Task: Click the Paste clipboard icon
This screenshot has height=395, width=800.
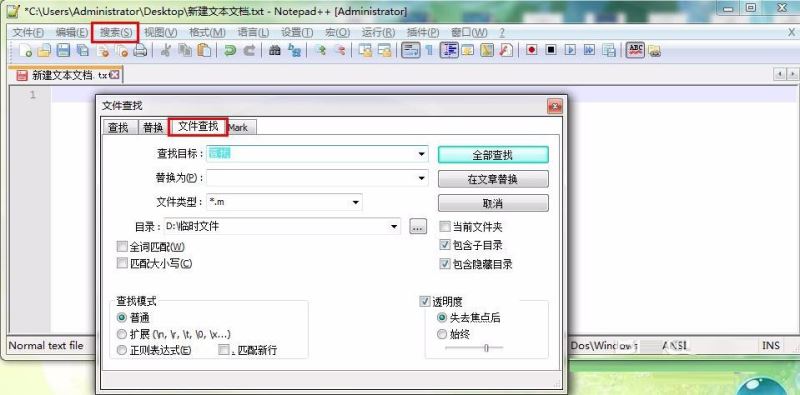Action: (204, 51)
